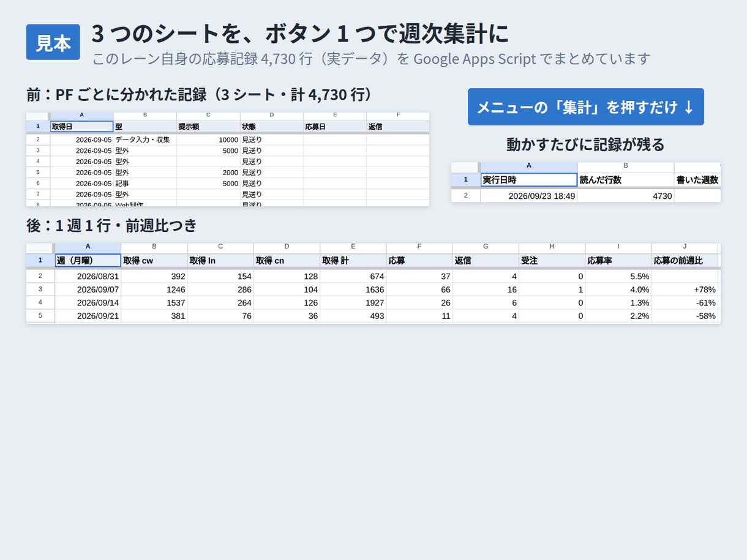Click the 16 cell under 返信
The width and height of the screenshot is (747, 560).
pyautogui.click(x=486, y=289)
